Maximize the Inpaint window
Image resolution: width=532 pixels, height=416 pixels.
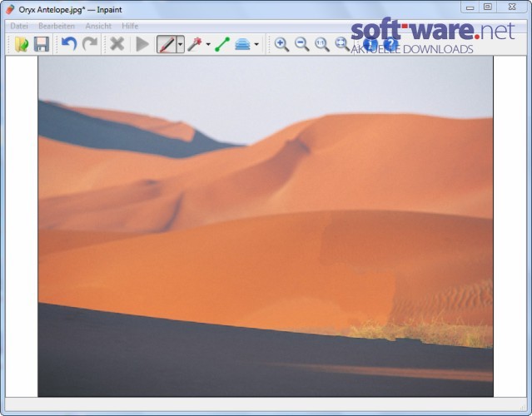tap(488, 7)
